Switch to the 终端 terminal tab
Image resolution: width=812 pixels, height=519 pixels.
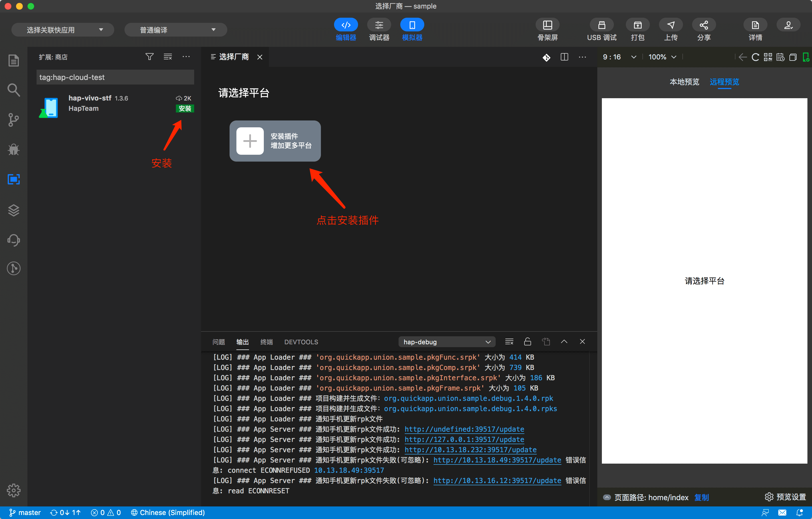[x=266, y=342]
